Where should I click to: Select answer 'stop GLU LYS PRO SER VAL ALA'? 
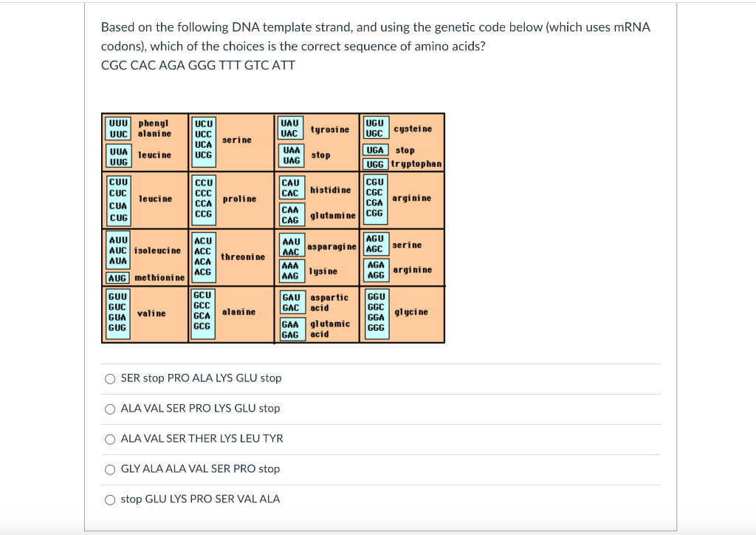(x=110, y=499)
